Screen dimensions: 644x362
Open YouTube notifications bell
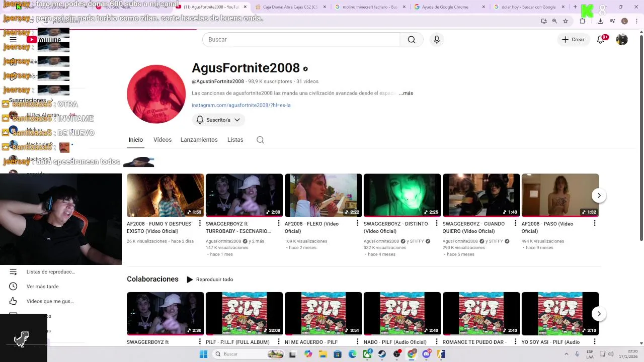click(x=601, y=40)
